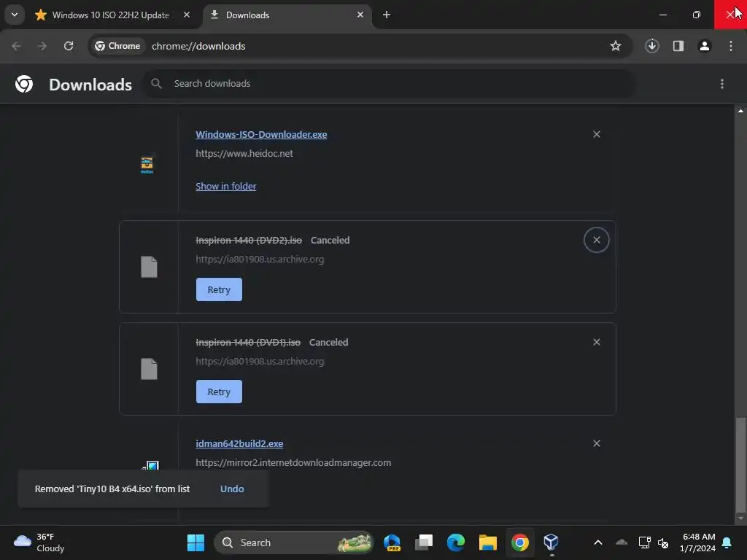Viewport: 747px width, 560px height.
Task: Close the Downloads tab
Action: (360, 15)
